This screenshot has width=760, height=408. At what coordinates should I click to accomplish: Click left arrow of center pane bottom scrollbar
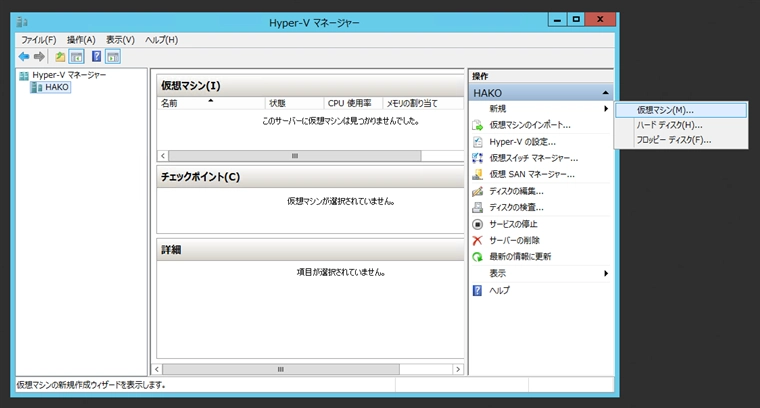click(x=157, y=369)
